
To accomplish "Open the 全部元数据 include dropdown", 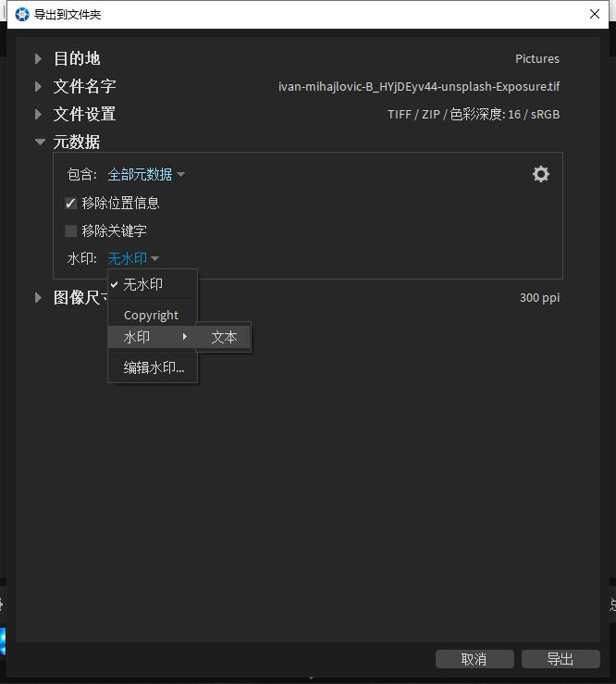I will 145,174.
